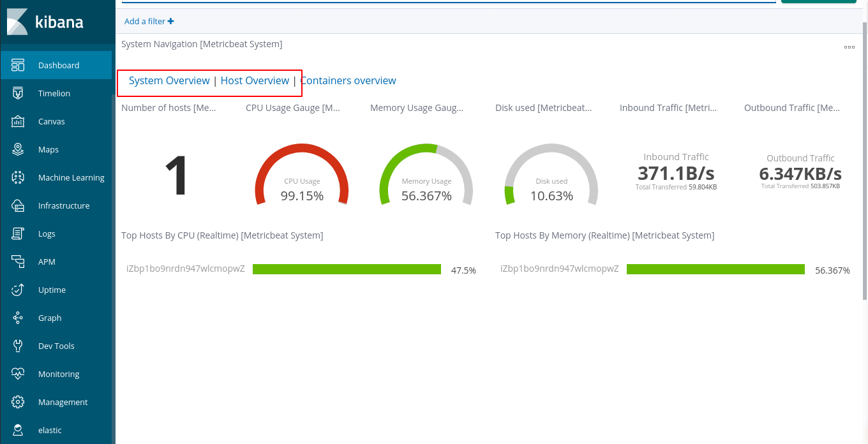Open the Maps sidebar icon
Viewport: 868px width, 444px height.
click(x=18, y=149)
